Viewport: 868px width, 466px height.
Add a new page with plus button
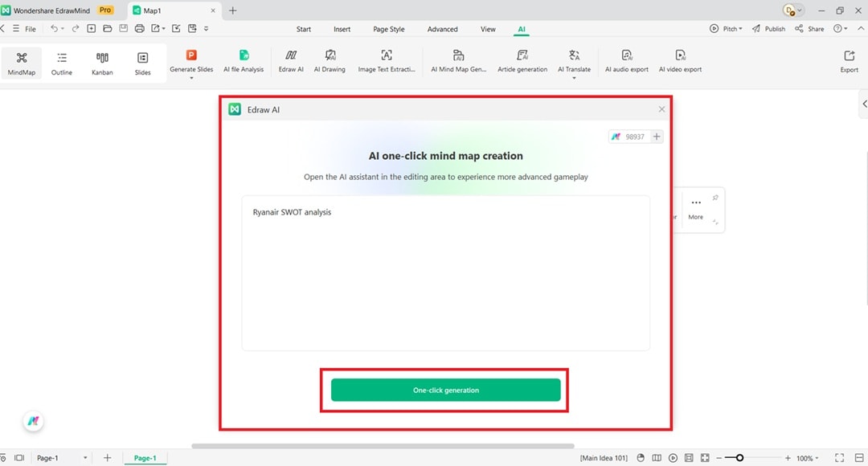pyautogui.click(x=108, y=458)
